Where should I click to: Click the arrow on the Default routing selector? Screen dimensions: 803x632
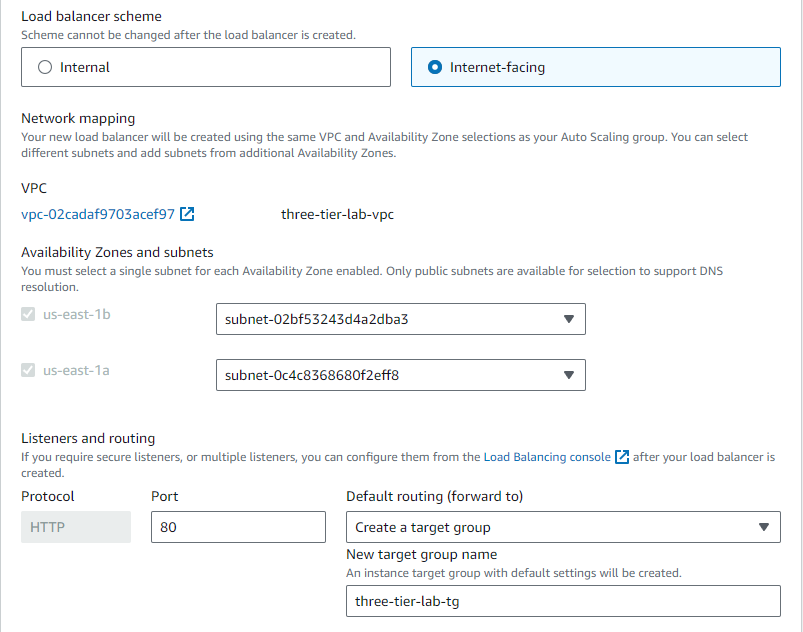[x=763, y=527]
